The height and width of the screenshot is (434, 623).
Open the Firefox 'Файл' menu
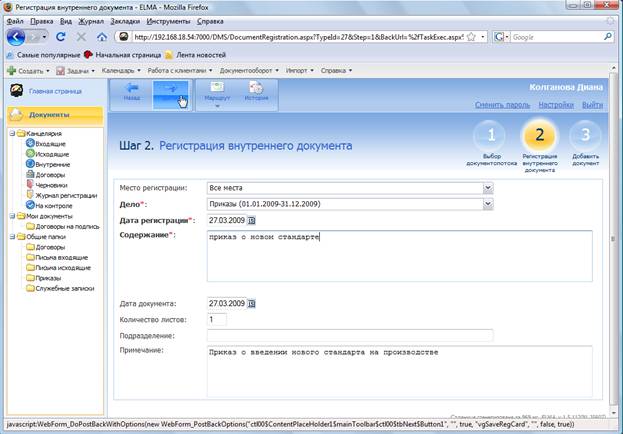(x=15, y=21)
